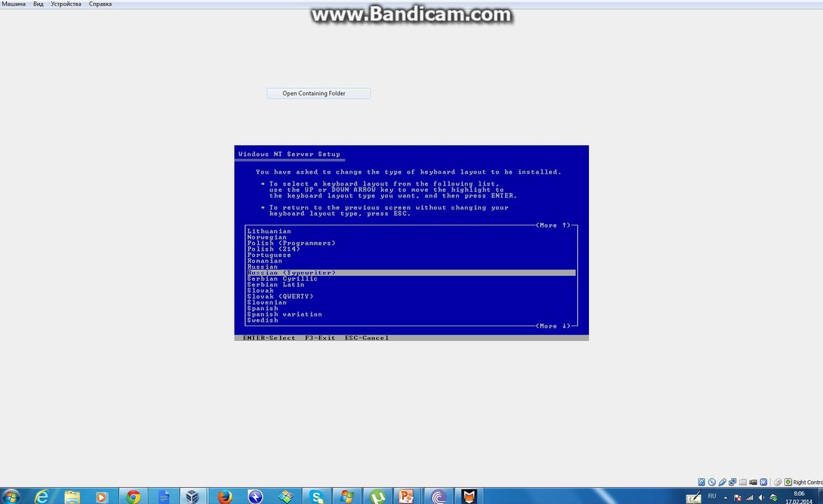Open the tablet input panel pen icon
Viewport: 823px width, 504px height.
coord(693,497)
